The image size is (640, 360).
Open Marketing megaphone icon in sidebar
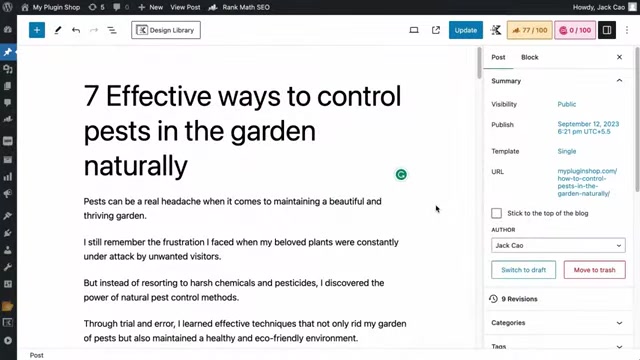tap(8, 193)
